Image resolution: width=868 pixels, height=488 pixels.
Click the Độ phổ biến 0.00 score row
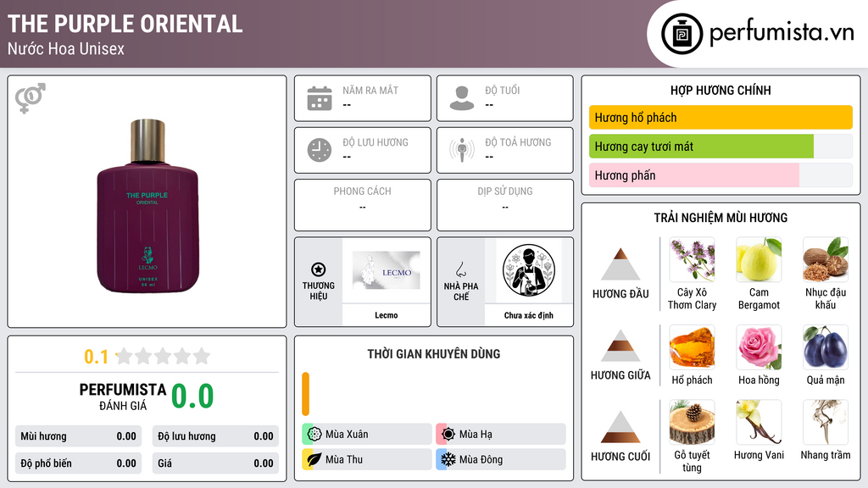coord(78,463)
